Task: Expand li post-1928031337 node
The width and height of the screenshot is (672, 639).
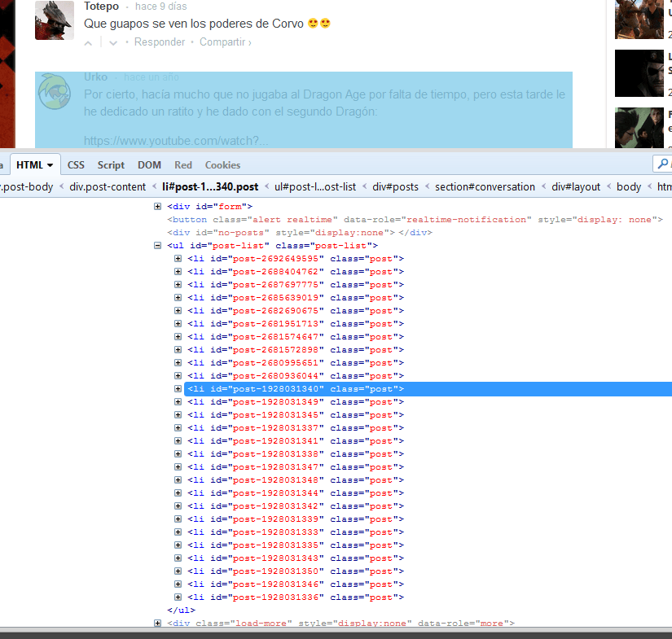Action: 178,428
